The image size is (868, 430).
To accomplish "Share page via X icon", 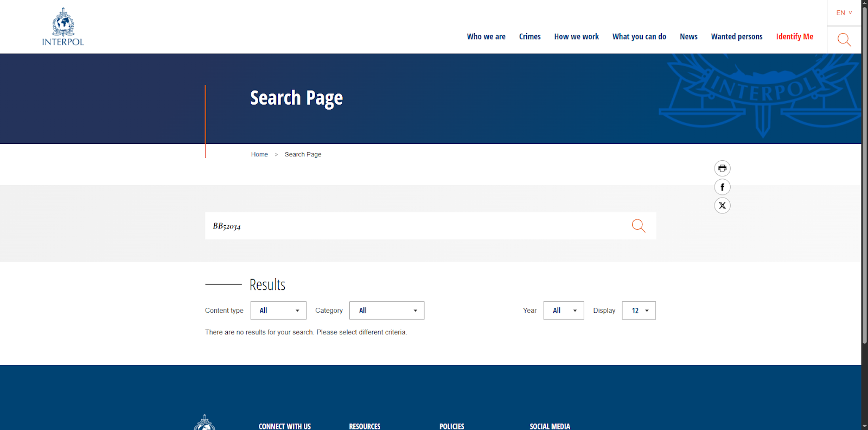I will point(722,206).
